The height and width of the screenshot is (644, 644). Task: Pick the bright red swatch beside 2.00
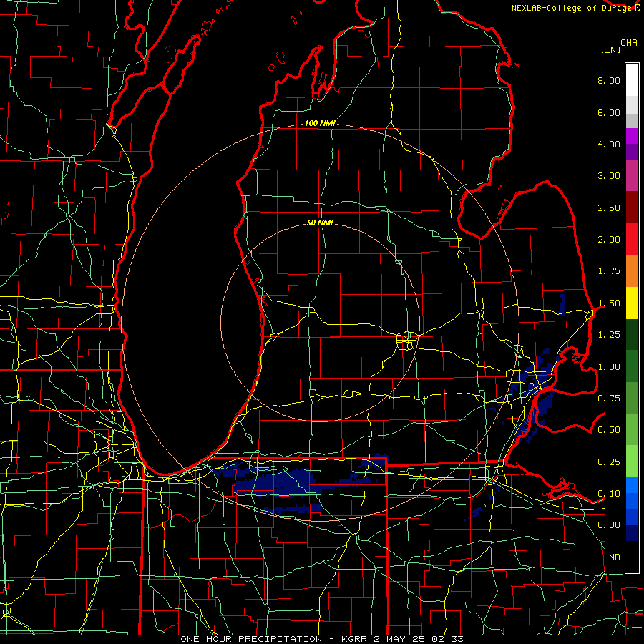(x=632, y=239)
